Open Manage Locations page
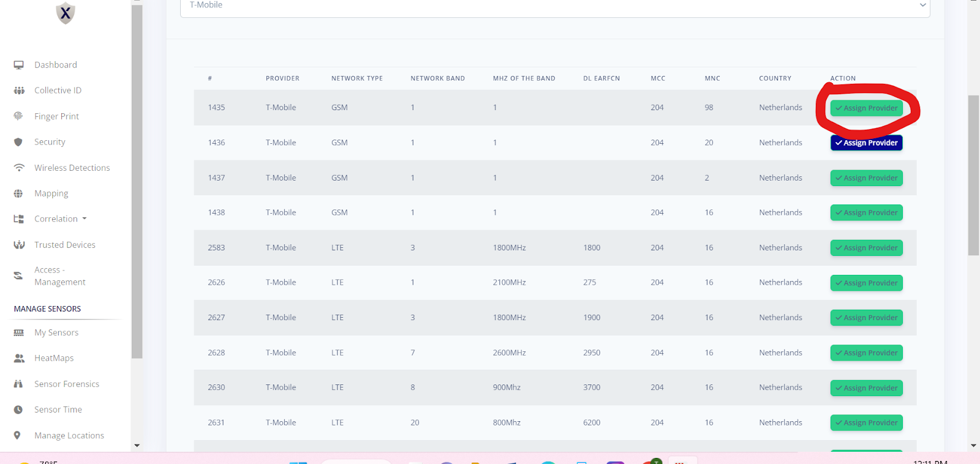 [69, 436]
